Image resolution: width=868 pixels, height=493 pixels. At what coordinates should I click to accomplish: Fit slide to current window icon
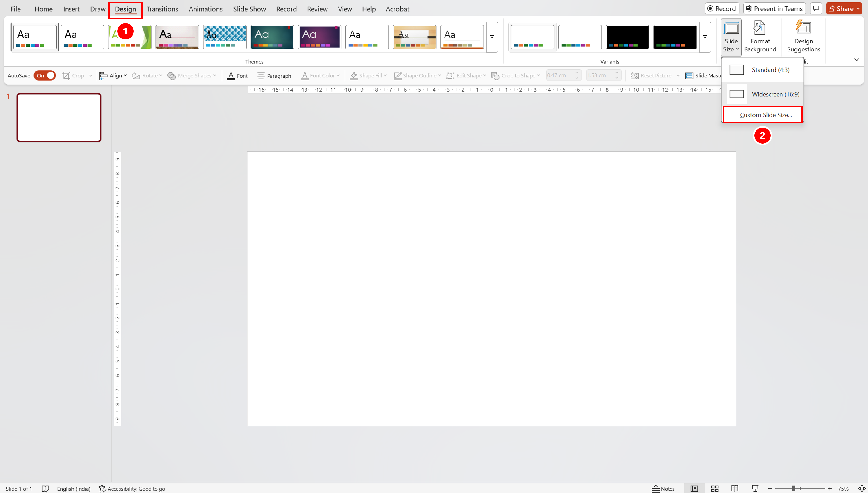coord(862,488)
